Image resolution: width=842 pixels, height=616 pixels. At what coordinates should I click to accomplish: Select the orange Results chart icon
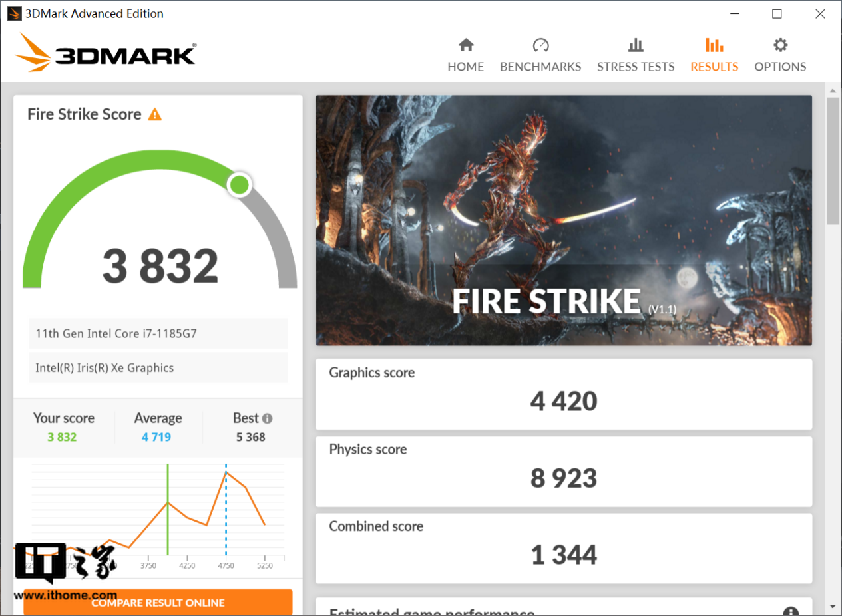pos(714,45)
